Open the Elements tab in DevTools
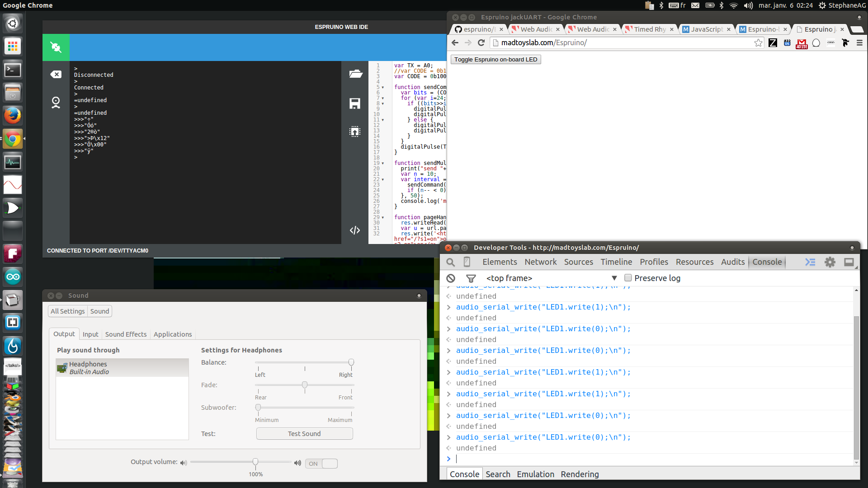This screenshot has width=868, height=488. (x=500, y=262)
